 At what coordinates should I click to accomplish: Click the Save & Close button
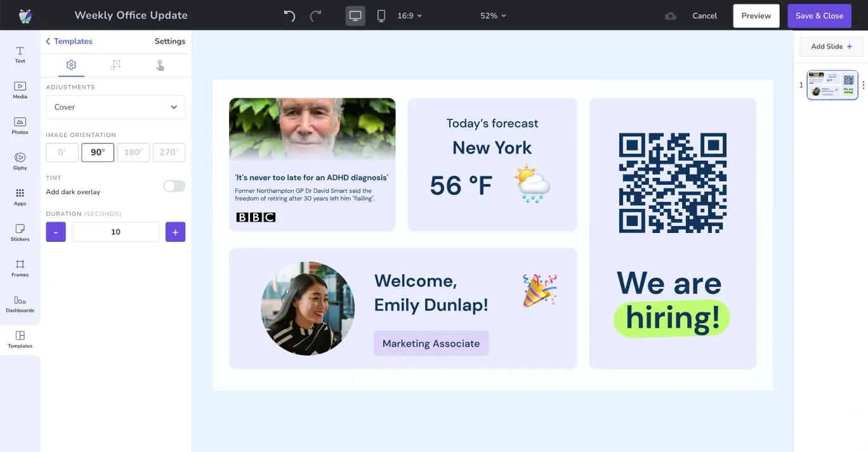click(819, 16)
